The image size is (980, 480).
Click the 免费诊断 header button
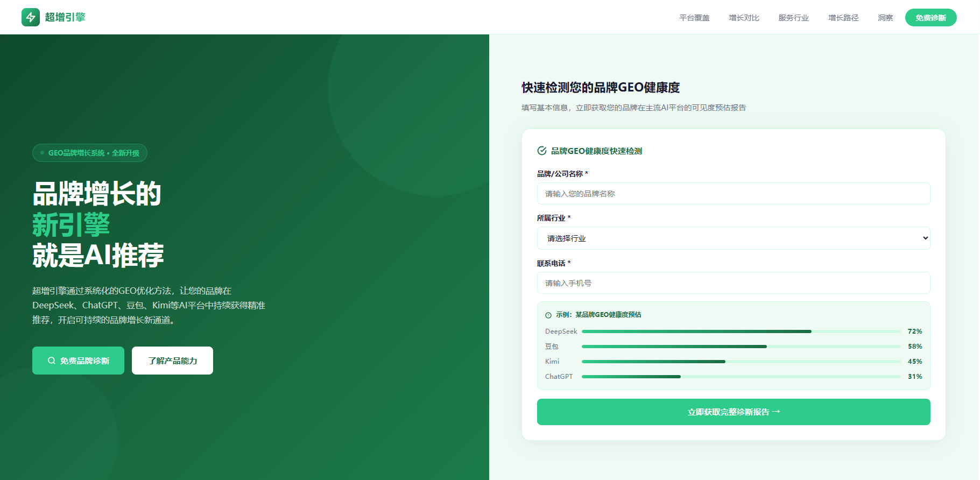pyautogui.click(x=930, y=18)
